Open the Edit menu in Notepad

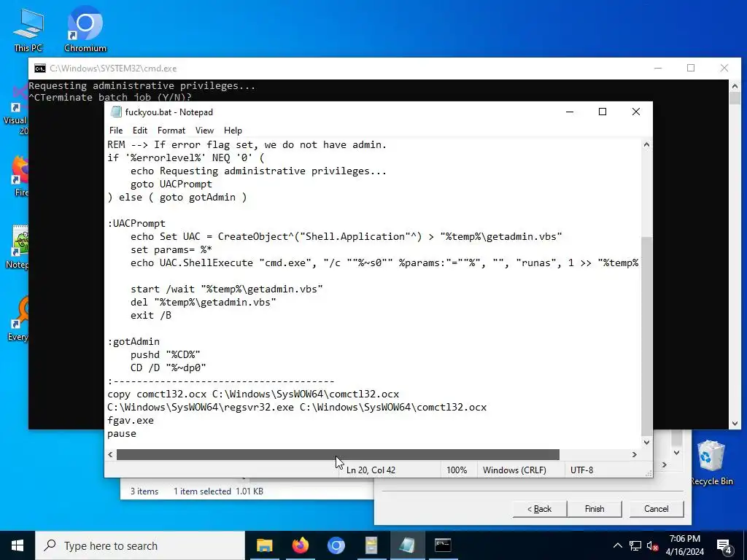pos(139,131)
